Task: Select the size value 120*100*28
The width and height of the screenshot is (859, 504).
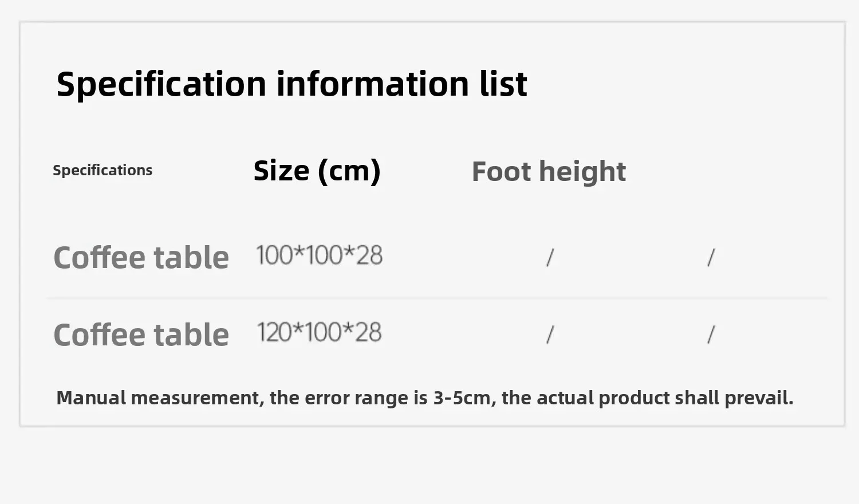Action: coord(319,332)
